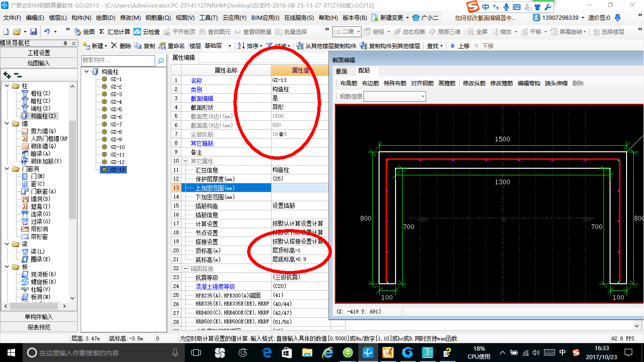This screenshot has width=644, height=362.
Task: Click the new file icon in toolbar
Action: click(x=6, y=32)
